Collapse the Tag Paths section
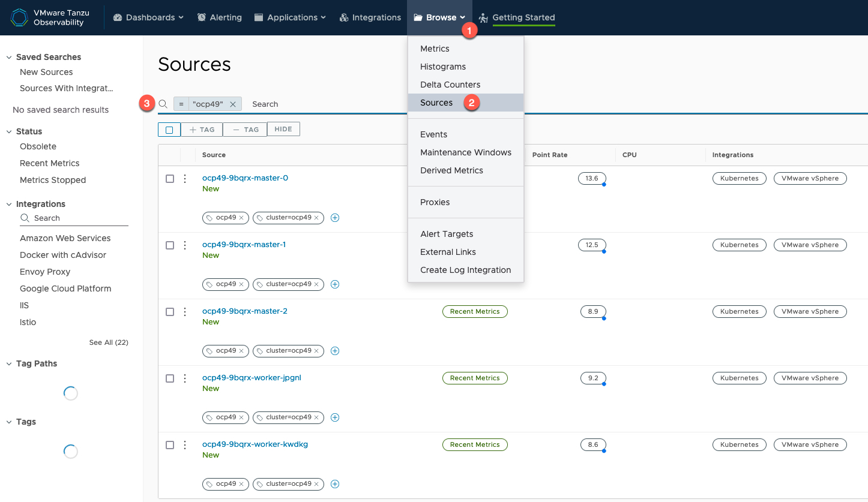 pyautogui.click(x=9, y=364)
